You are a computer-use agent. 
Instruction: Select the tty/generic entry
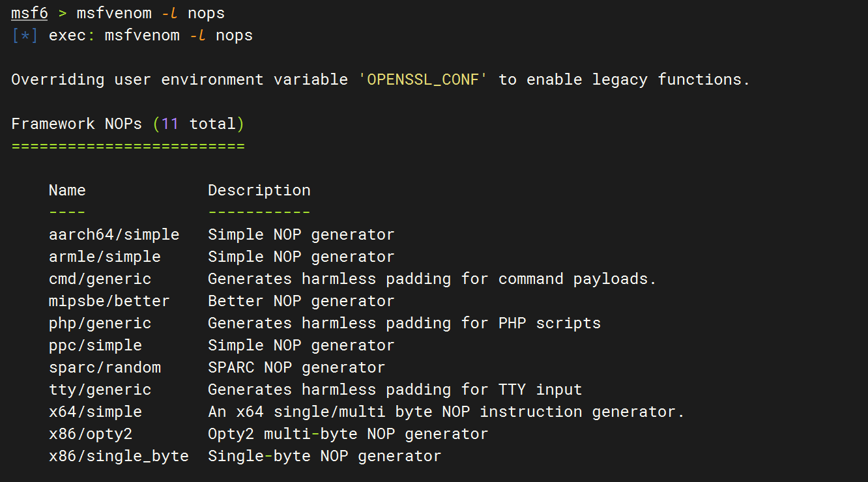[100, 390]
